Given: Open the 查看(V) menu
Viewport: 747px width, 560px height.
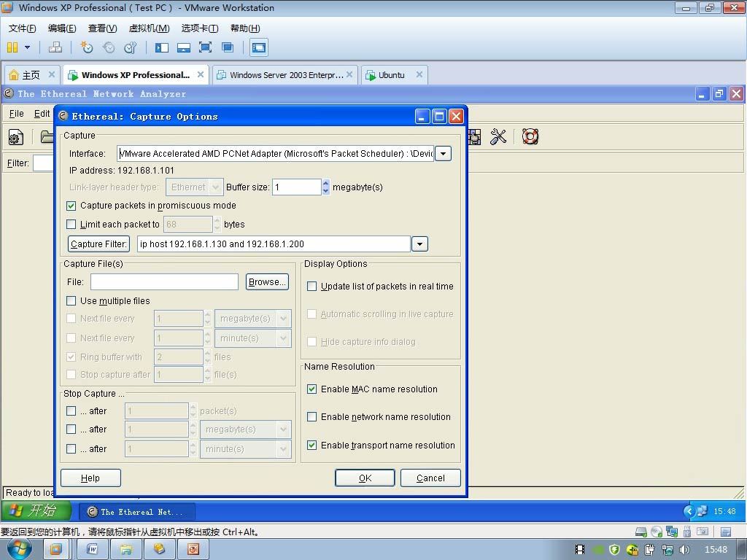Looking at the screenshot, I should [x=102, y=28].
